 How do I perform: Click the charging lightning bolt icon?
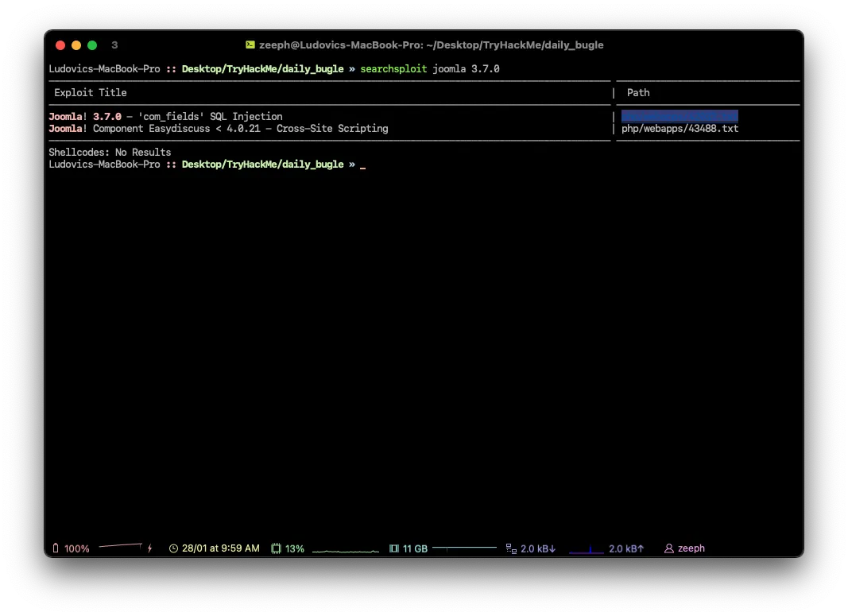[x=149, y=548]
